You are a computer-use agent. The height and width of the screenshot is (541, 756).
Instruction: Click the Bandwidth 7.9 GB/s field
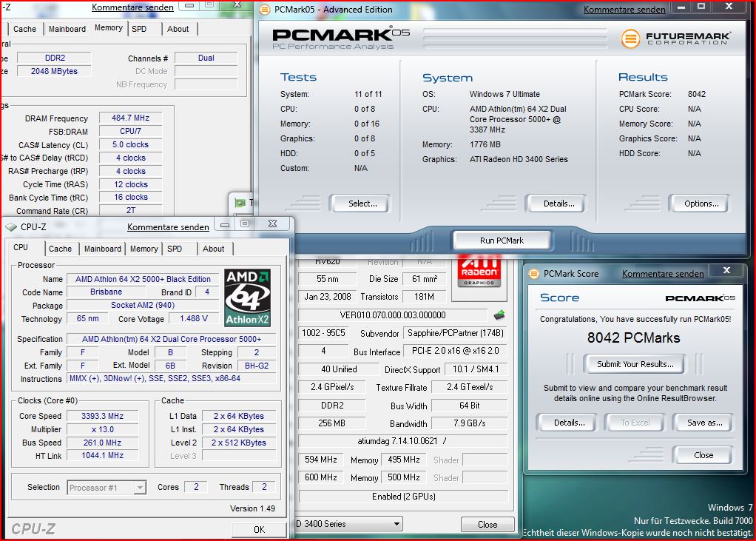pyautogui.click(x=469, y=423)
